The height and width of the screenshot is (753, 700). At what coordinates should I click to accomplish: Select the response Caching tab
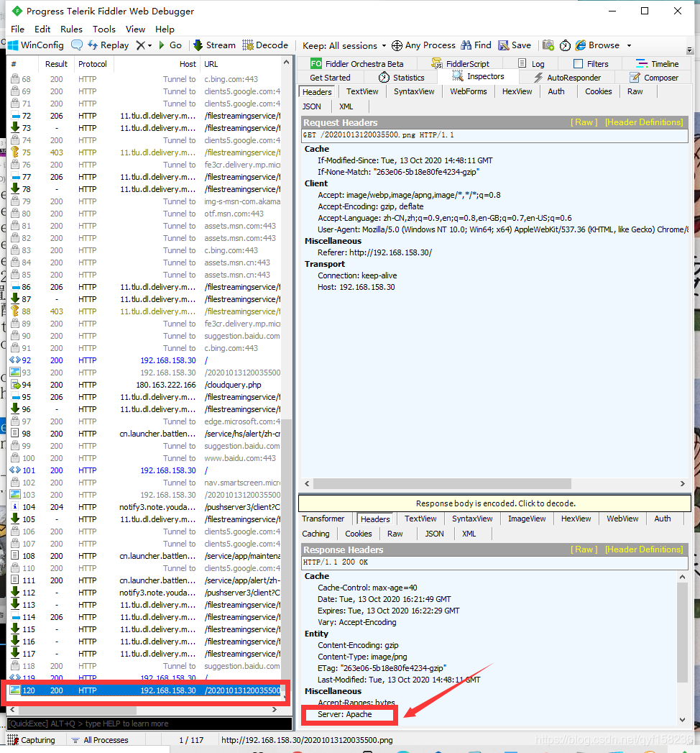[x=316, y=534]
